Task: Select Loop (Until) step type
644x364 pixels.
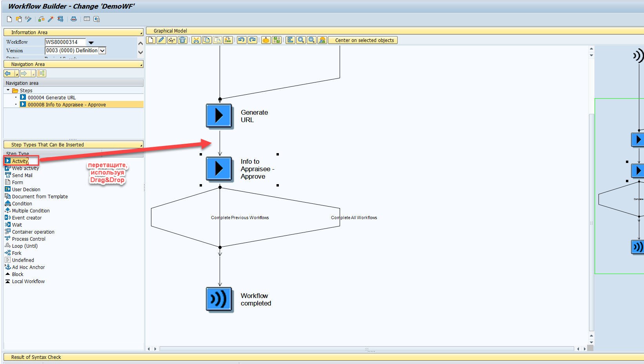Action: click(25, 246)
